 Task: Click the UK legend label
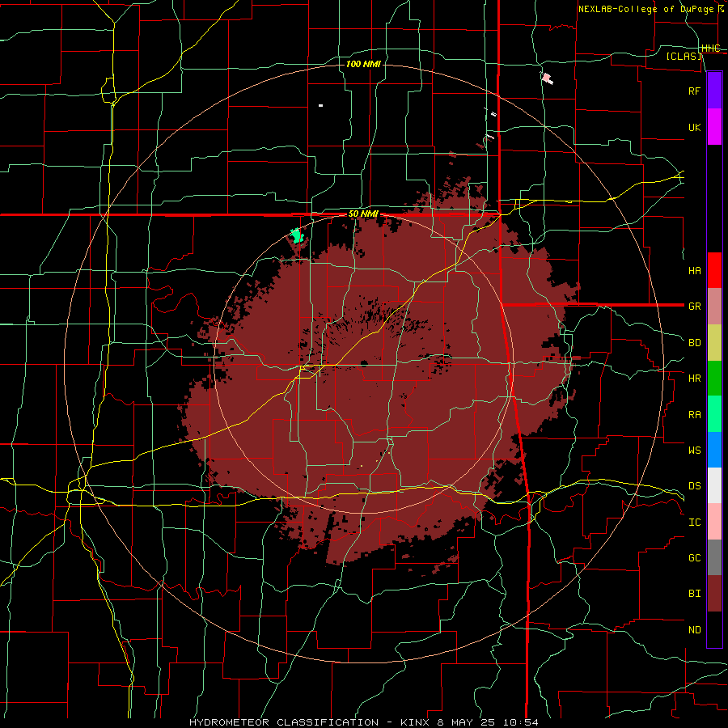click(694, 127)
